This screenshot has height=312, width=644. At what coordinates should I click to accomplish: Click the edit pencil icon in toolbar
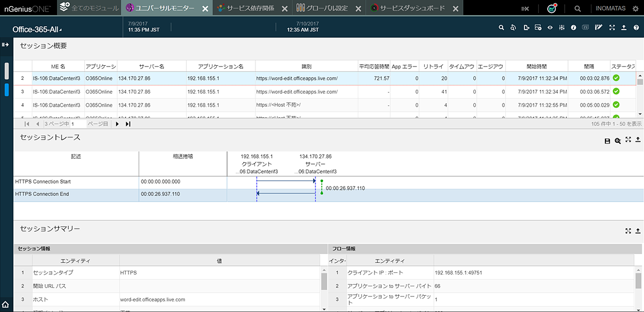[x=599, y=27]
